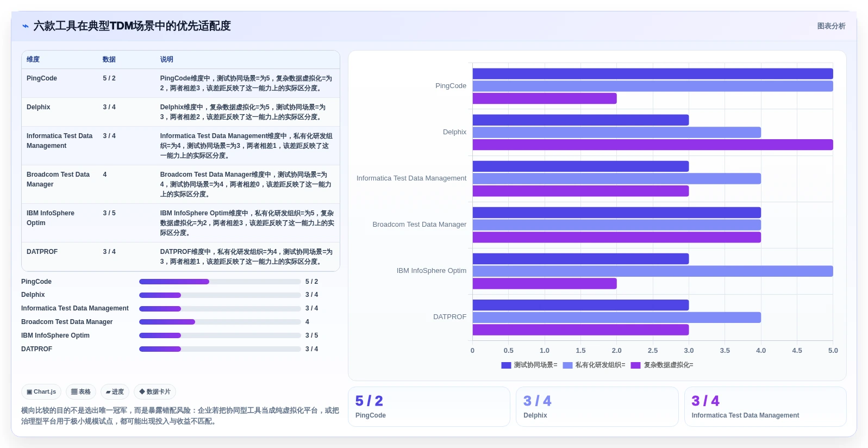Select the DATPROF table row name
The height and width of the screenshot is (448, 868).
click(x=42, y=252)
